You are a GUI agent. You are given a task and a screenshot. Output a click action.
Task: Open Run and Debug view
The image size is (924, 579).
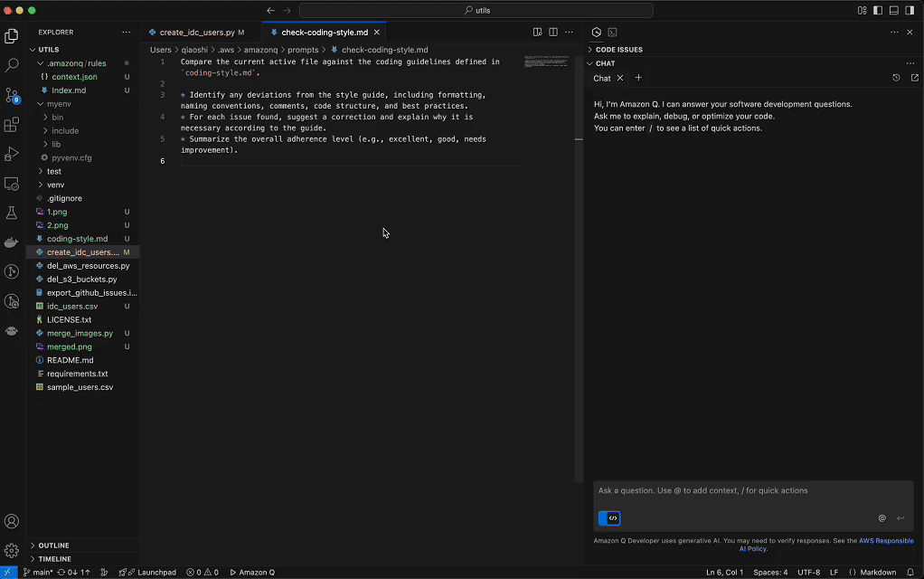click(11, 154)
